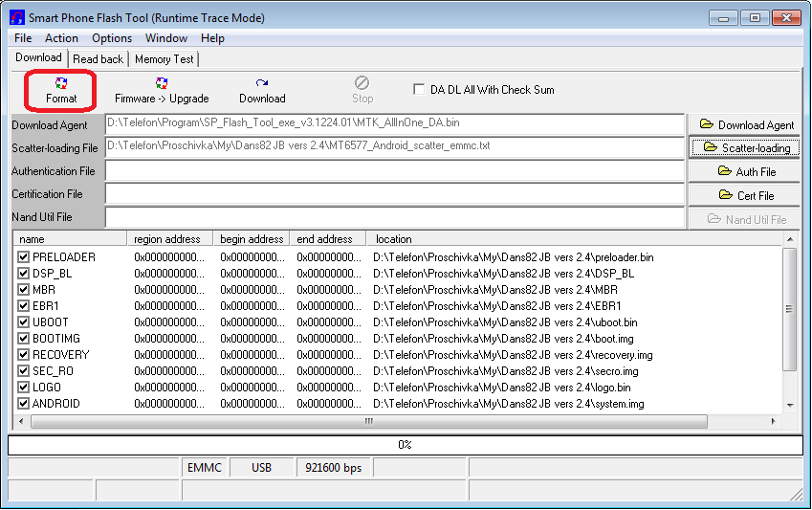This screenshot has width=812, height=510.
Task: Click the Certification File field
Action: pyautogui.click(x=395, y=194)
